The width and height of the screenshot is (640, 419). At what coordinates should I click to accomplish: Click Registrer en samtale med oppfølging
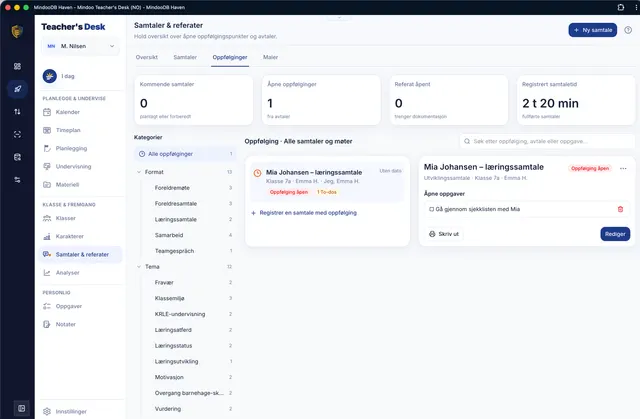[304, 213]
